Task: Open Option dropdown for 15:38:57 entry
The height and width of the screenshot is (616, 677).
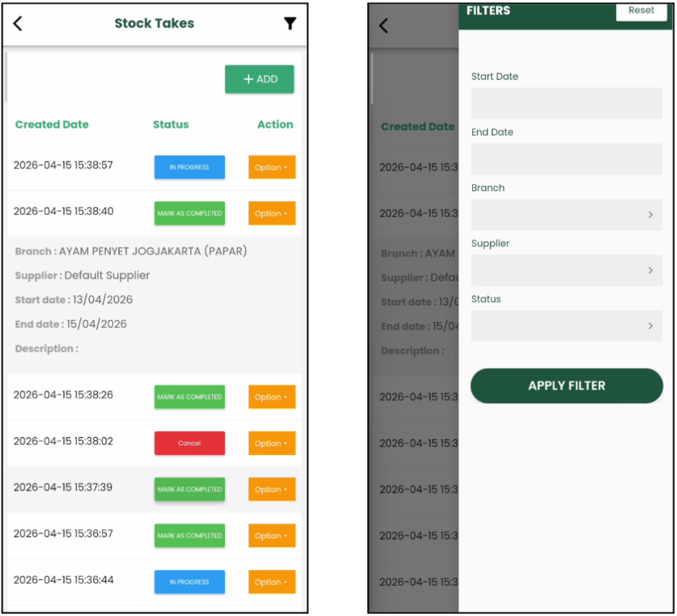Action: 272,167
